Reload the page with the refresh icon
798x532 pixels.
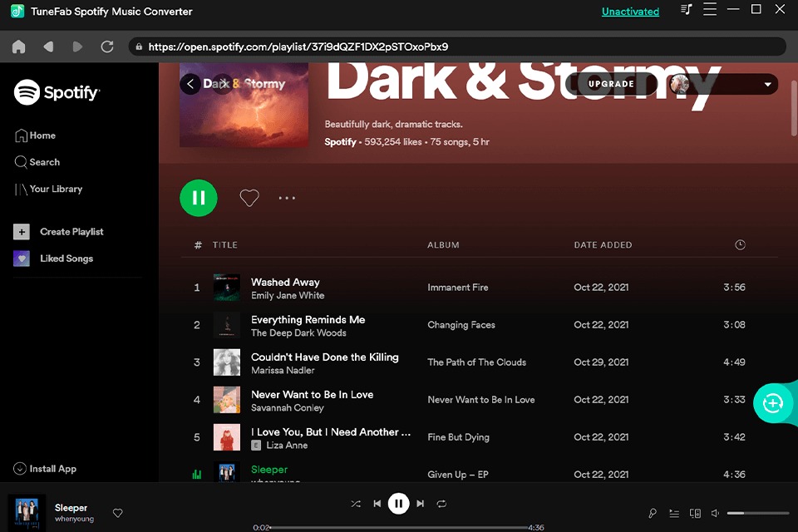pyautogui.click(x=107, y=47)
